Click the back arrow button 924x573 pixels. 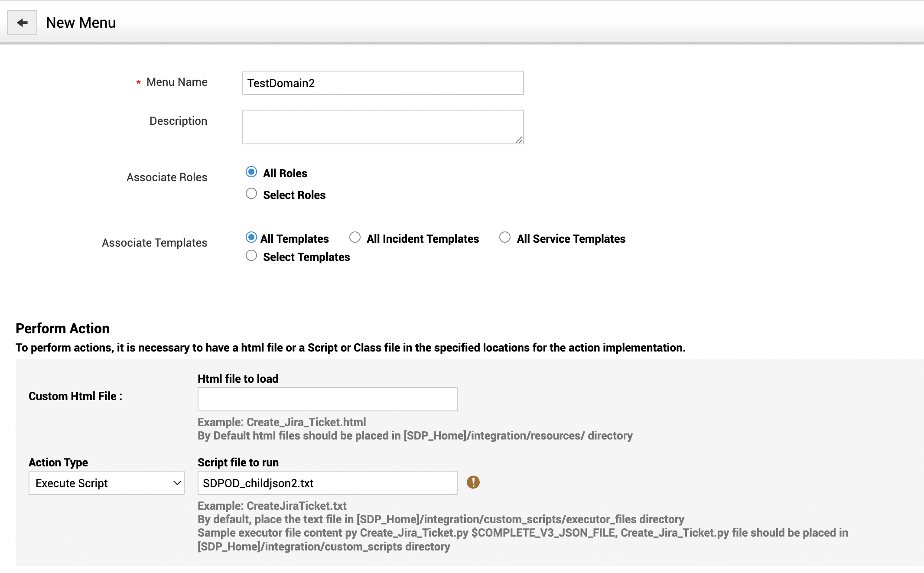(x=22, y=23)
